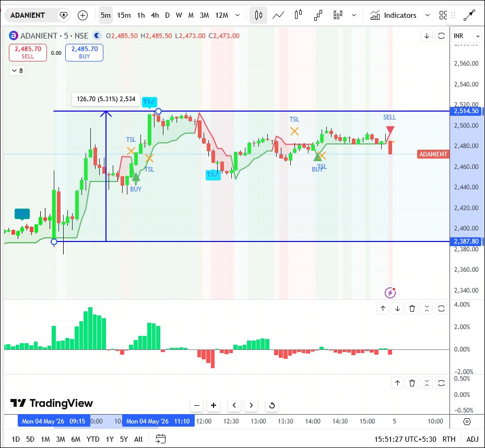Select the 5m timeframe
This screenshot has height=448, width=485.
105,15
